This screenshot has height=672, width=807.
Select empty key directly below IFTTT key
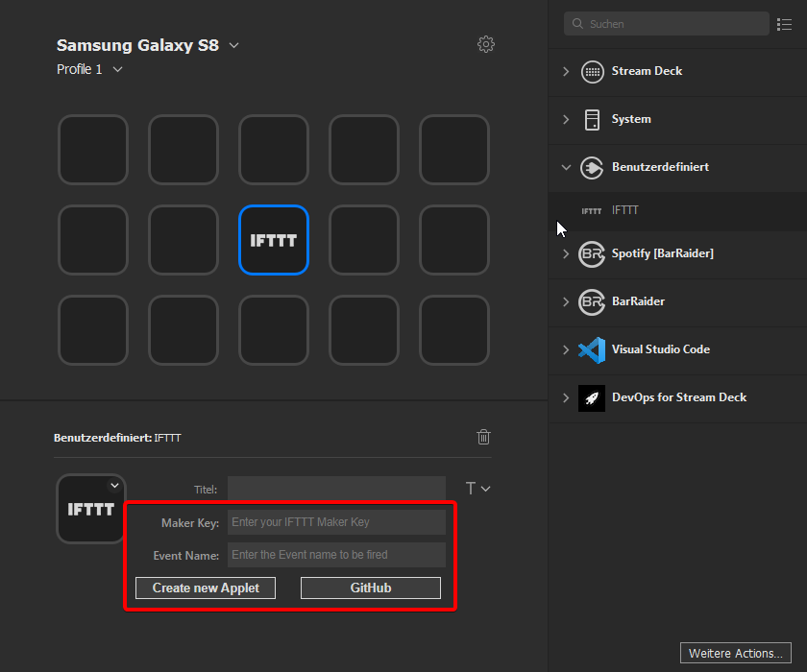(274, 330)
